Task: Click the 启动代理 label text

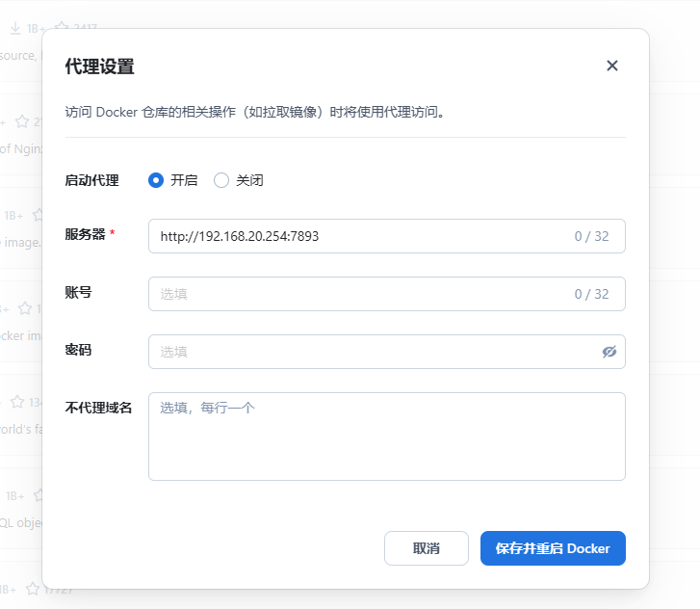Action: pyautogui.click(x=91, y=180)
